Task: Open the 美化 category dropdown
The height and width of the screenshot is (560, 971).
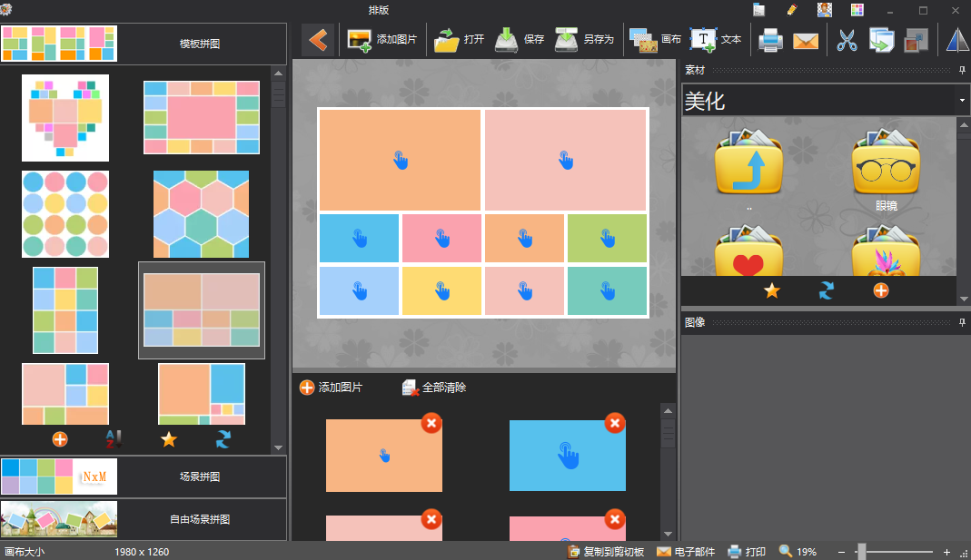Action: 962,100
